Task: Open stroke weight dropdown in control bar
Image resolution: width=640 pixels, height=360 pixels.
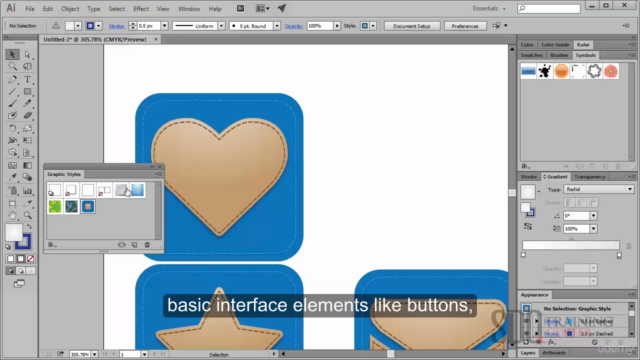Action: [164, 26]
